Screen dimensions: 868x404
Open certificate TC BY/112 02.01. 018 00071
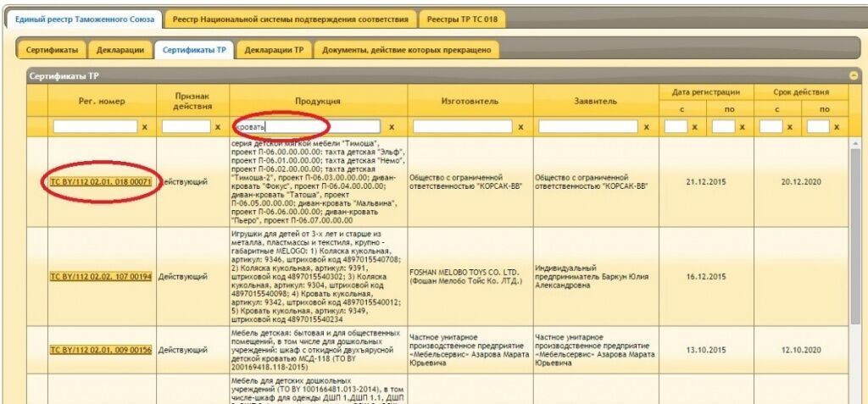point(101,181)
